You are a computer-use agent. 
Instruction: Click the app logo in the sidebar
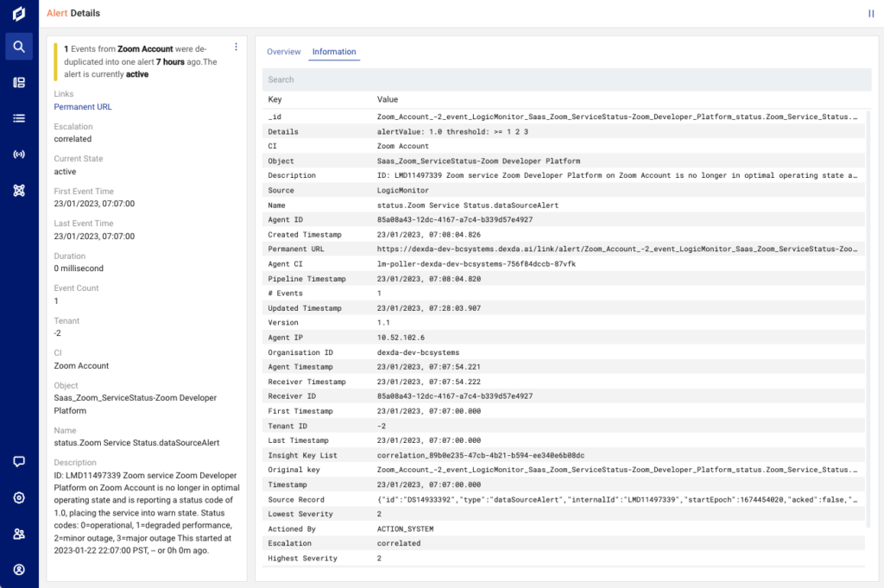19,14
